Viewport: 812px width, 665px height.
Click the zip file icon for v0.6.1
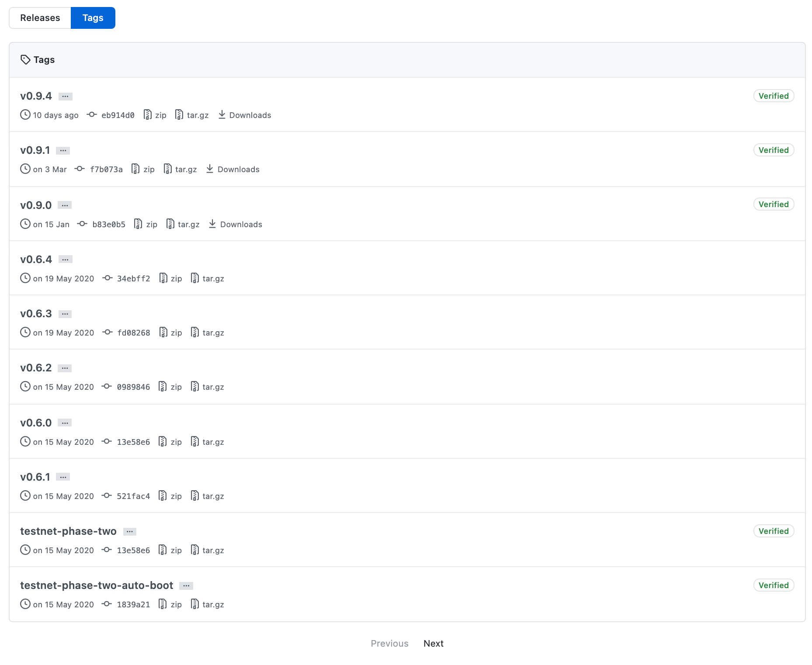coord(163,495)
